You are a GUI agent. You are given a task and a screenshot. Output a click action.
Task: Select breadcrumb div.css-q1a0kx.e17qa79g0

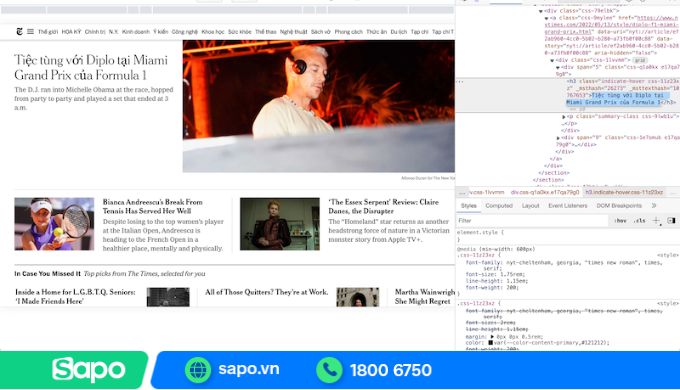click(x=545, y=192)
